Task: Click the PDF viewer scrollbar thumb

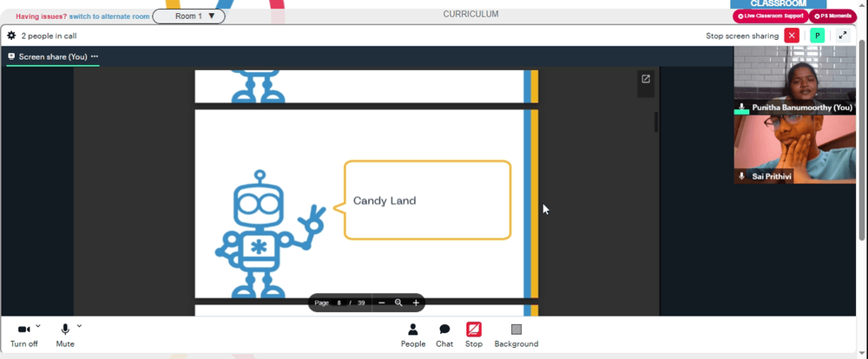Action: pos(656,121)
